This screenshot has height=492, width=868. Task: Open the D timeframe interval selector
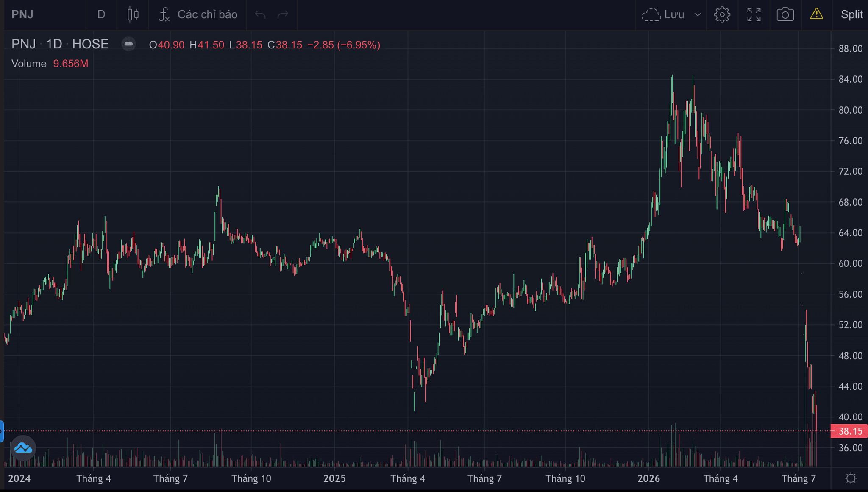tap(101, 14)
